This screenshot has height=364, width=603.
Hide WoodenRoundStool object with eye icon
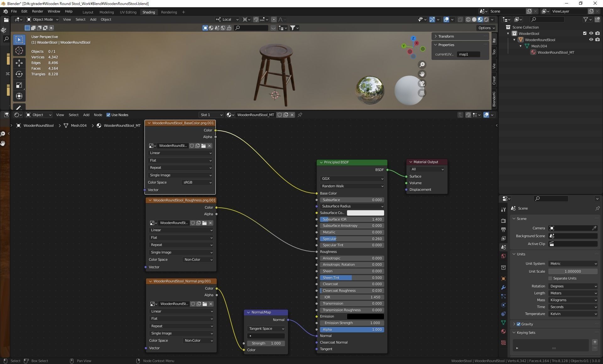[x=591, y=40]
